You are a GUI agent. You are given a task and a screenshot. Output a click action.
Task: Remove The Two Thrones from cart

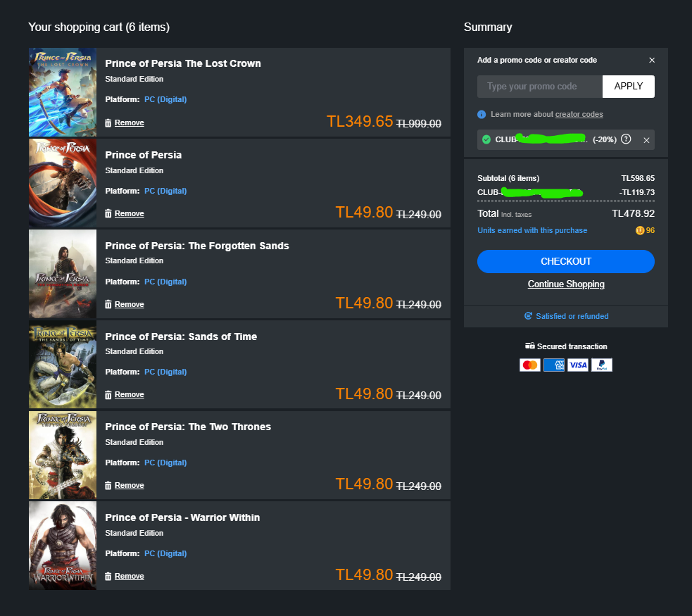pos(129,485)
